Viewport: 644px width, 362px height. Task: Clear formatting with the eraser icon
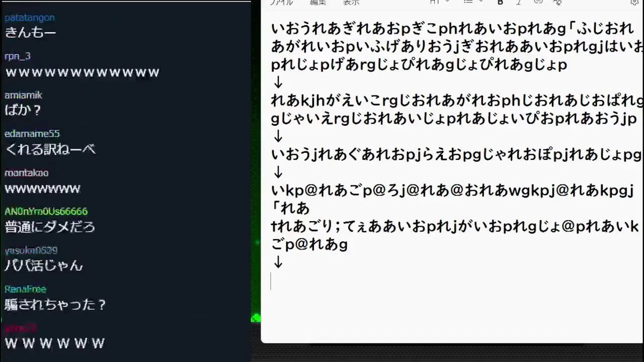point(557,2)
